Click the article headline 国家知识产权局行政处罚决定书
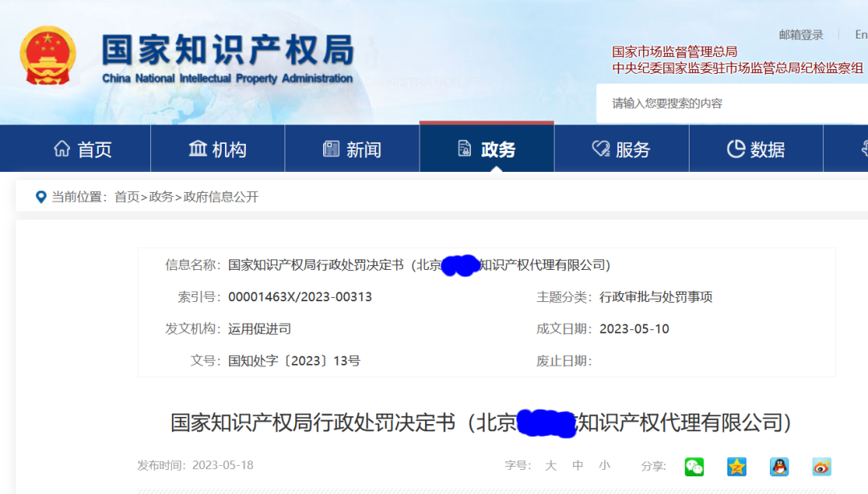Screen dimensions: 868x494 [481, 423]
